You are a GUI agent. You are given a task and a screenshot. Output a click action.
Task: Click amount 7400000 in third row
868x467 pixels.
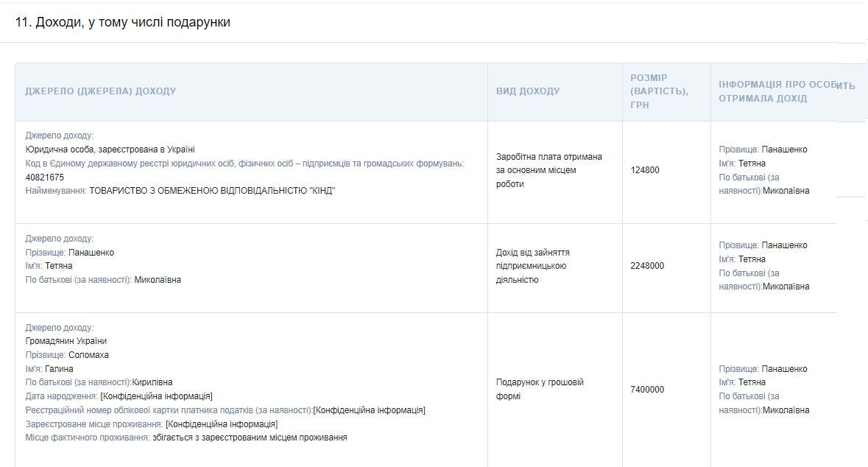pos(647,390)
